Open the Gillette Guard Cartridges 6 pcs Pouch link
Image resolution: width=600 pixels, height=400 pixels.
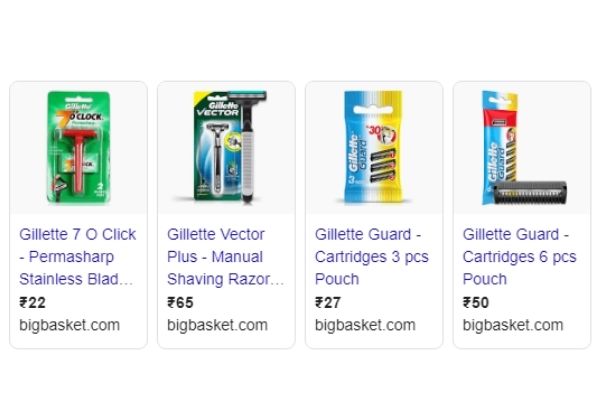click(519, 256)
